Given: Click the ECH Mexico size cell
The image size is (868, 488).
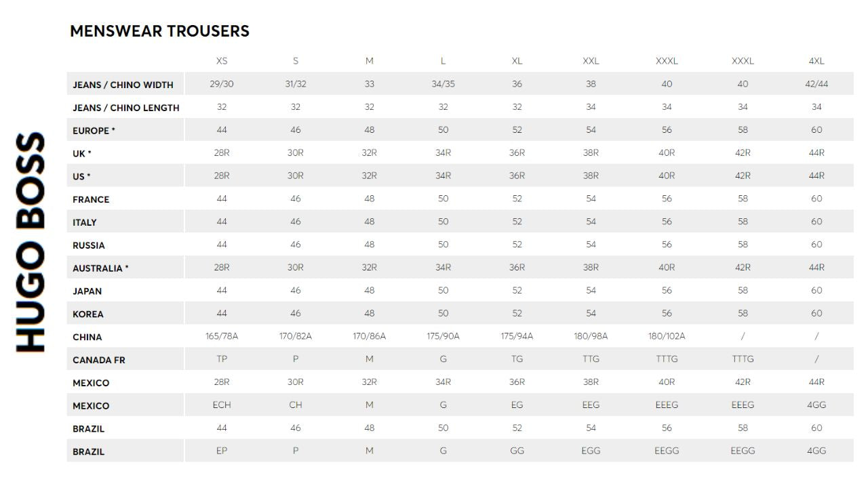Looking at the screenshot, I should [222, 405].
